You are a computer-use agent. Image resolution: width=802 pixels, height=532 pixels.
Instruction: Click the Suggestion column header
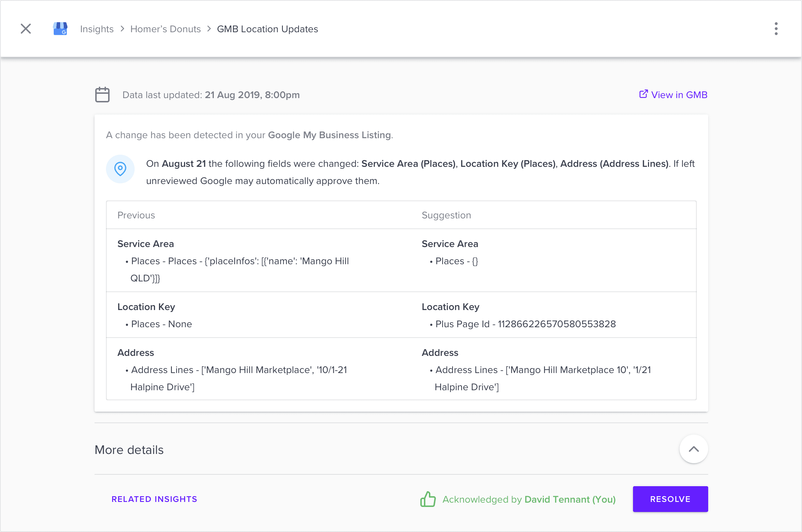pyautogui.click(x=446, y=215)
